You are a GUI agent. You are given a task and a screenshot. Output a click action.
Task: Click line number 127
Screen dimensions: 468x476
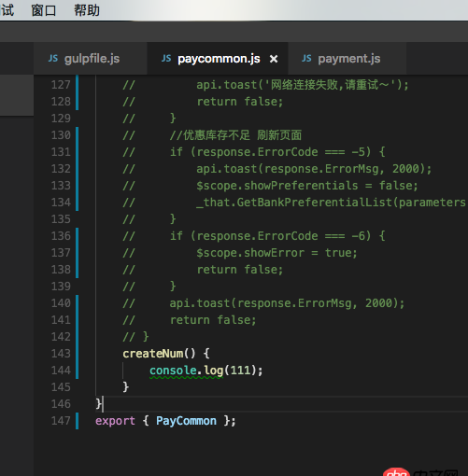coord(61,85)
